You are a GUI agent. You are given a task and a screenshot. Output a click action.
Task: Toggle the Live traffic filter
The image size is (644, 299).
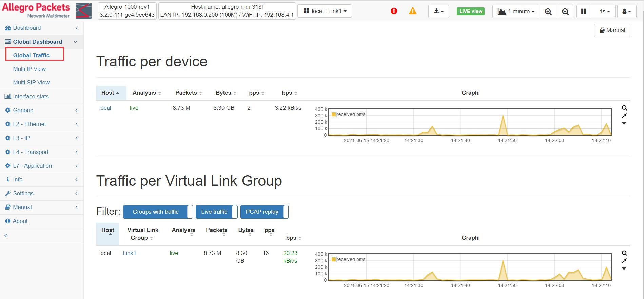pos(216,212)
